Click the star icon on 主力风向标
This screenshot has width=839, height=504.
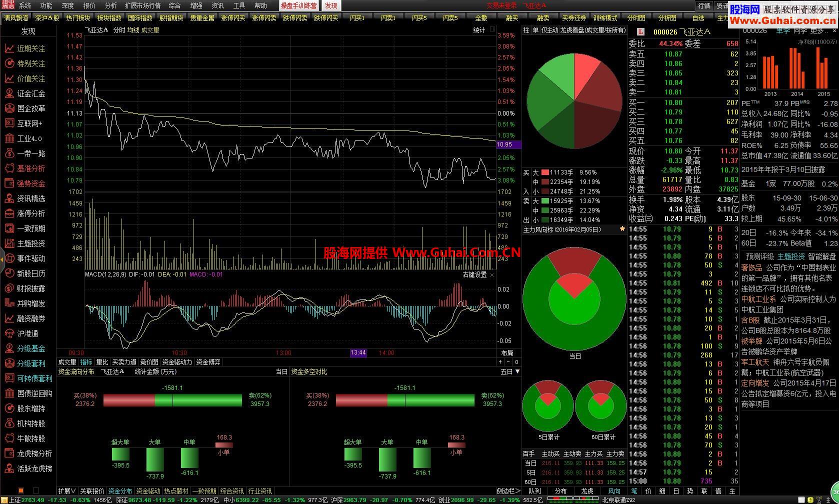[622, 229]
